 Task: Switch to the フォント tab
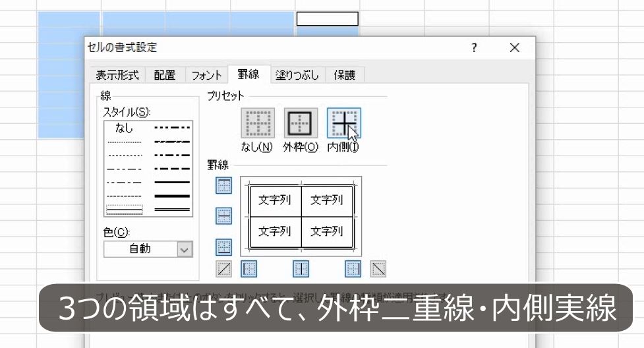206,74
